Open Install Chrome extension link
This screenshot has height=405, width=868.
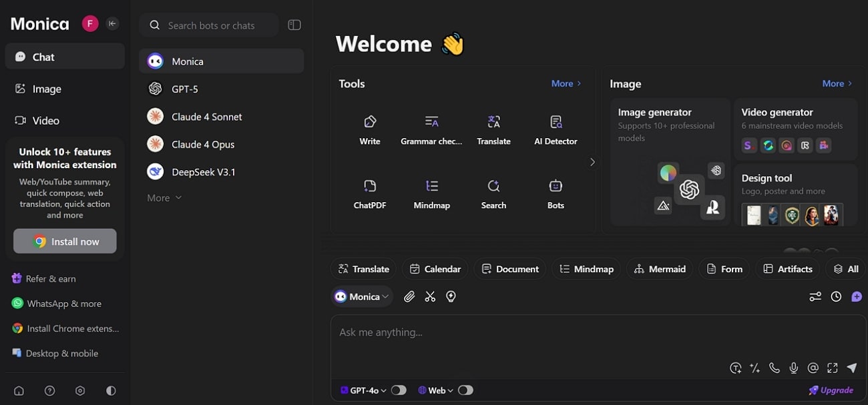click(65, 328)
